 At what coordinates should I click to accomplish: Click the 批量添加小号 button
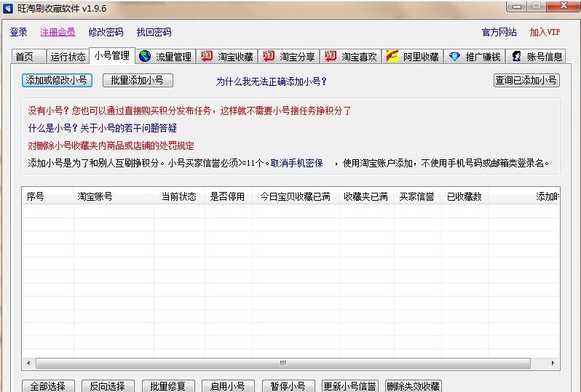click(x=138, y=80)
